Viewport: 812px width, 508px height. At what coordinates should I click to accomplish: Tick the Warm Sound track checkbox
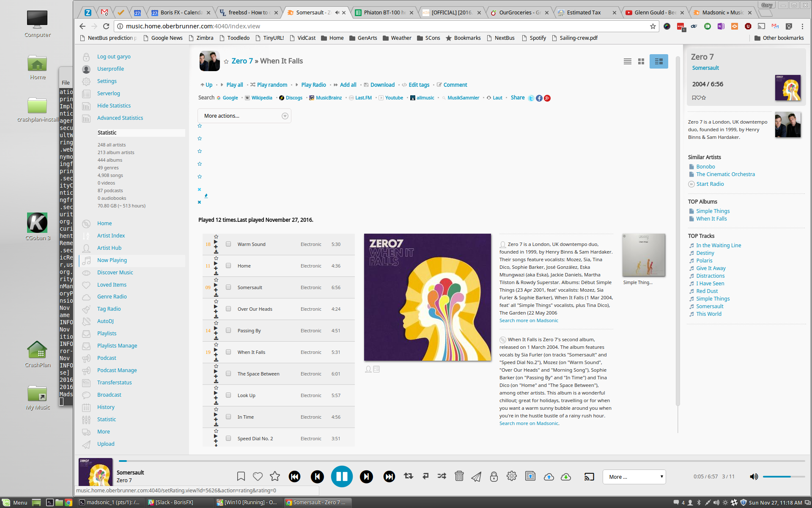[228, 244]
